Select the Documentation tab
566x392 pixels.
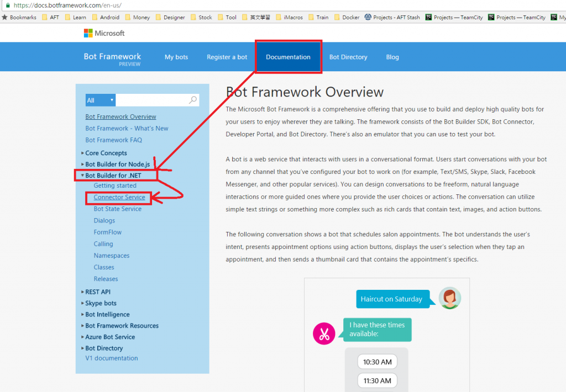pos(288,57)
